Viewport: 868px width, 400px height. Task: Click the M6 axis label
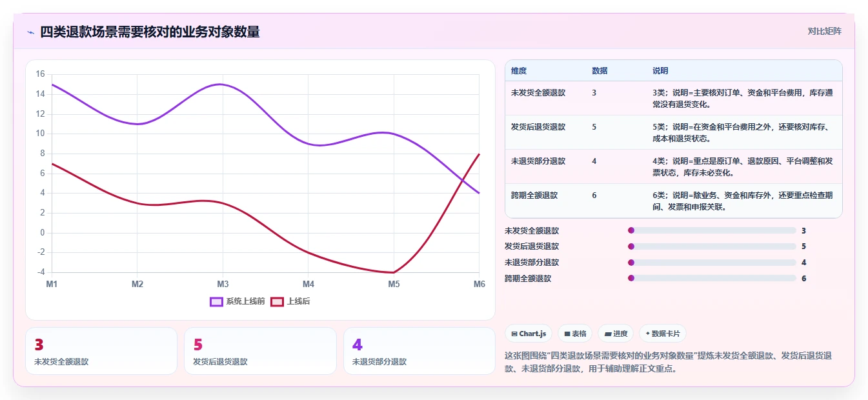(x=479, y=284)
